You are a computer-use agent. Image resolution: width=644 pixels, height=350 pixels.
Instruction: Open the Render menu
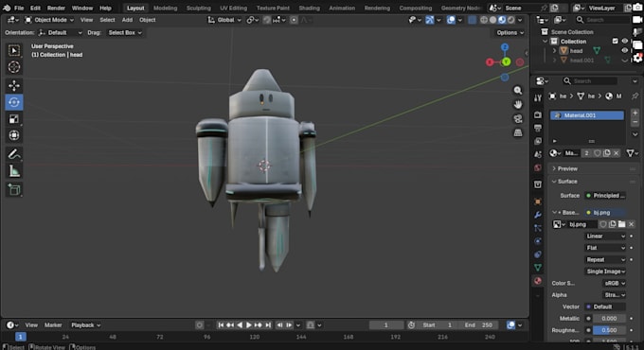point(56,8)
